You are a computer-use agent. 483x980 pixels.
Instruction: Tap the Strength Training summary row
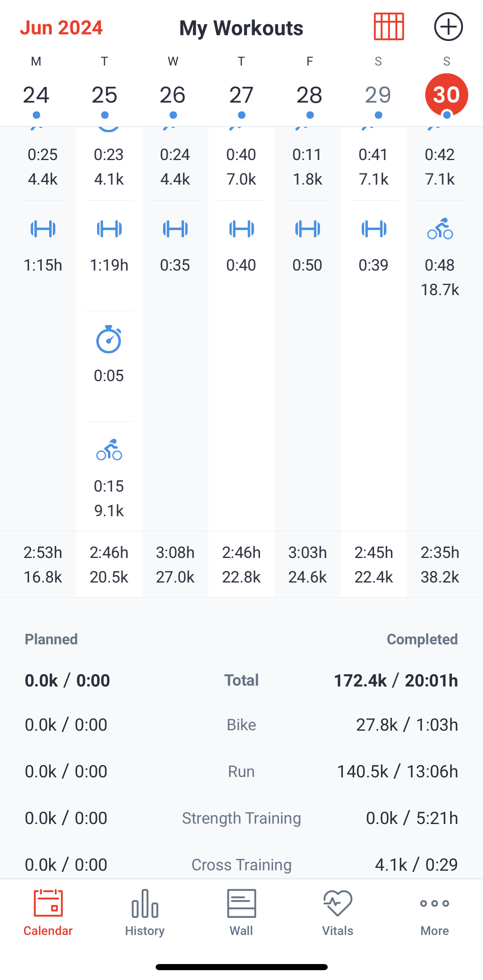point(241,818)
